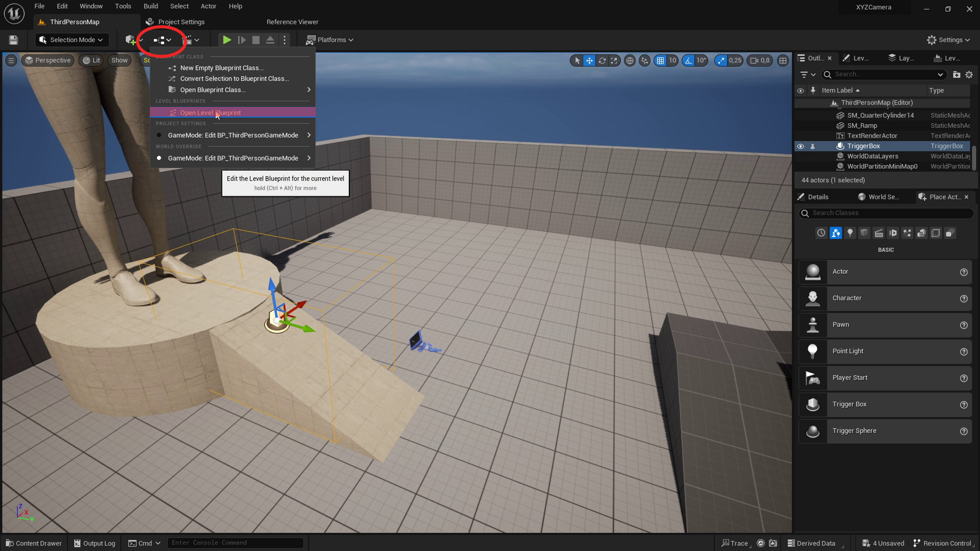The image size is (980, 551).
Task: Toggle visibility of TriggerBox actor
Action: 800,146
